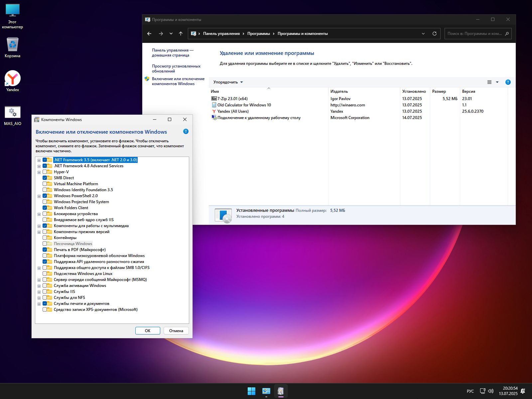
Task: Uncheck SMB Direct component
Action: (45, 178)
